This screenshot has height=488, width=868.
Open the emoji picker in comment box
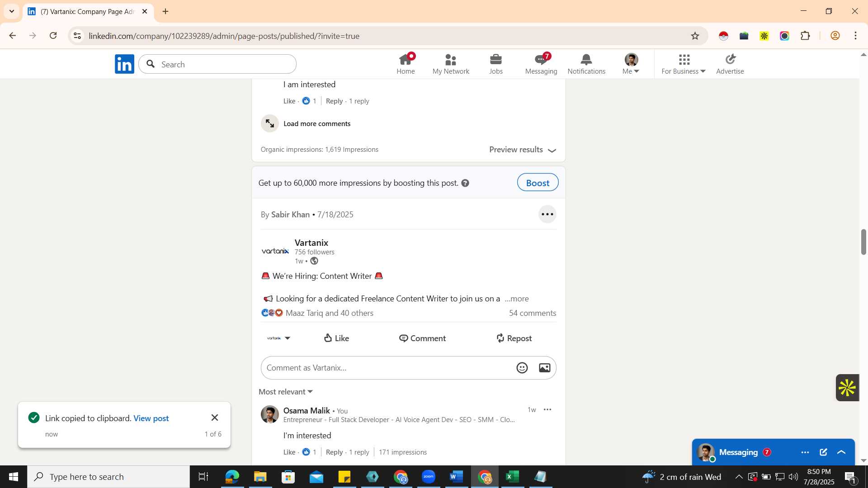522,368
